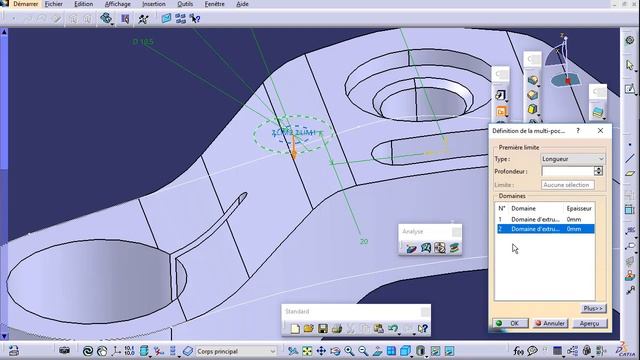Click the New document icon in Standard toolbar
The height and width of the screenshot is (360, 640).
pyautogui.click(x=295, y=329)
